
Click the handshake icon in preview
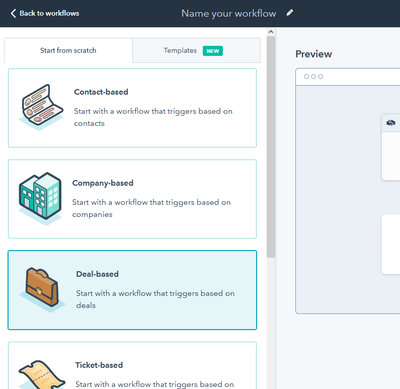point(391,123)
